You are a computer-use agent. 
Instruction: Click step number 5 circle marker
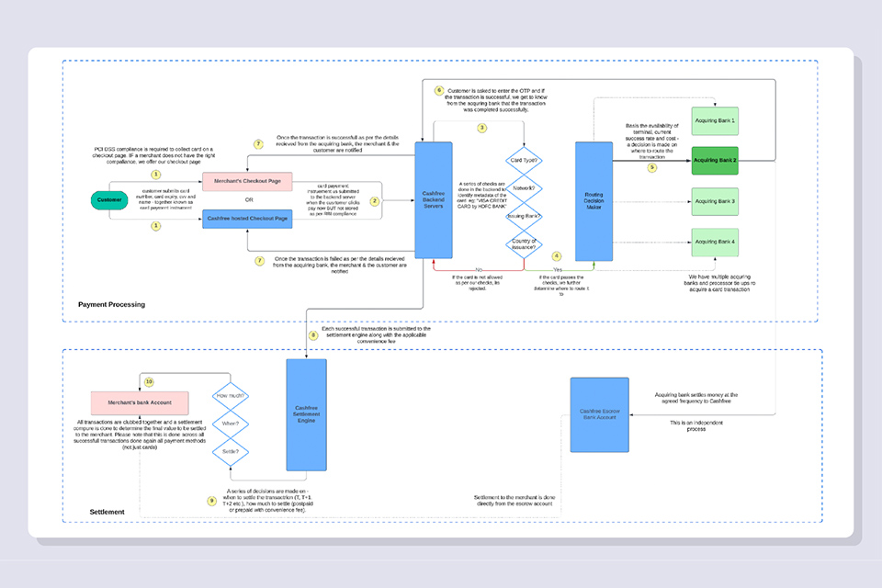[x=653, y=167]
